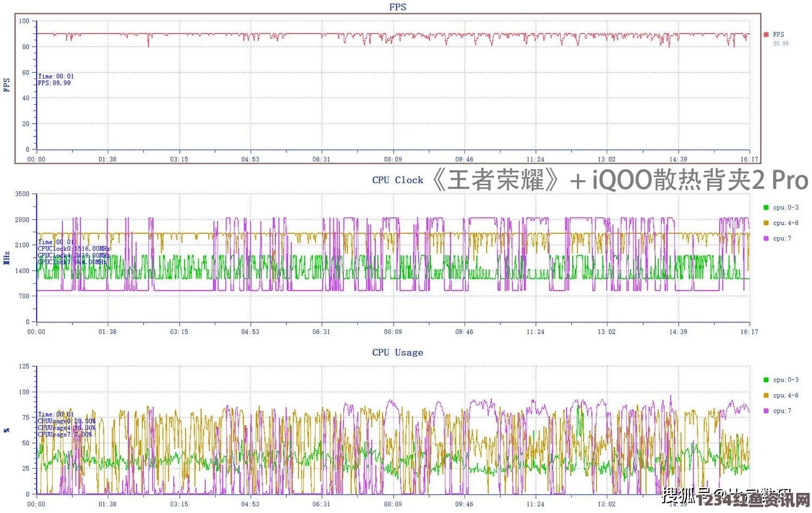Click the 100 y-axis value on FPS chart

click(24, 21)
